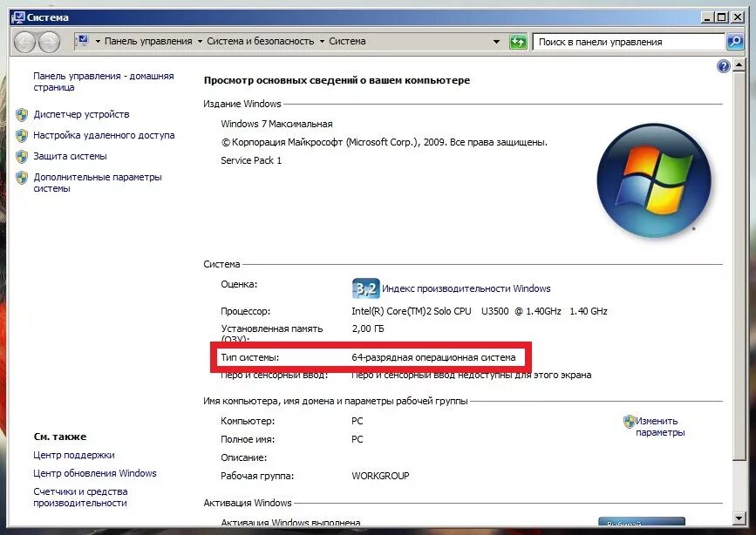Open Настройка удаленного доступа link
The height and width of the screenshot is (535, 756).
tap(104, 135)
